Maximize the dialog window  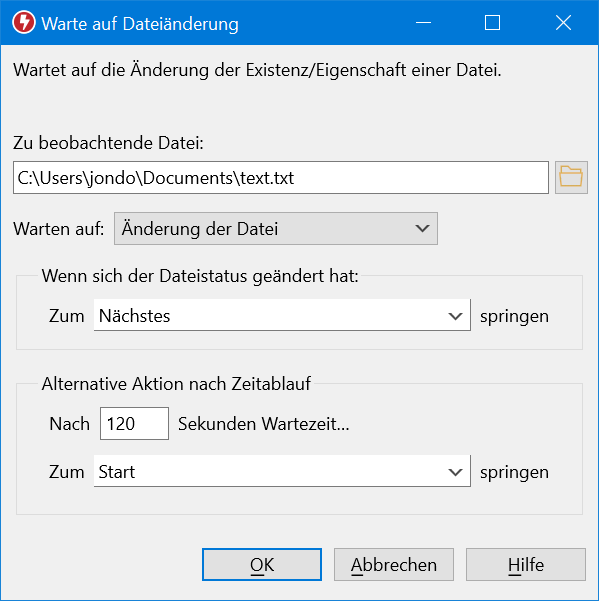coord(492,23)
